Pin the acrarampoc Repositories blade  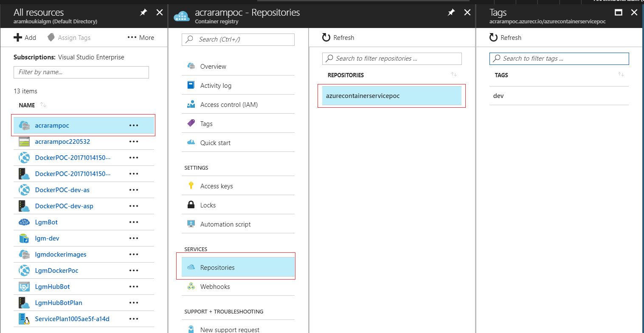point(451,13)
